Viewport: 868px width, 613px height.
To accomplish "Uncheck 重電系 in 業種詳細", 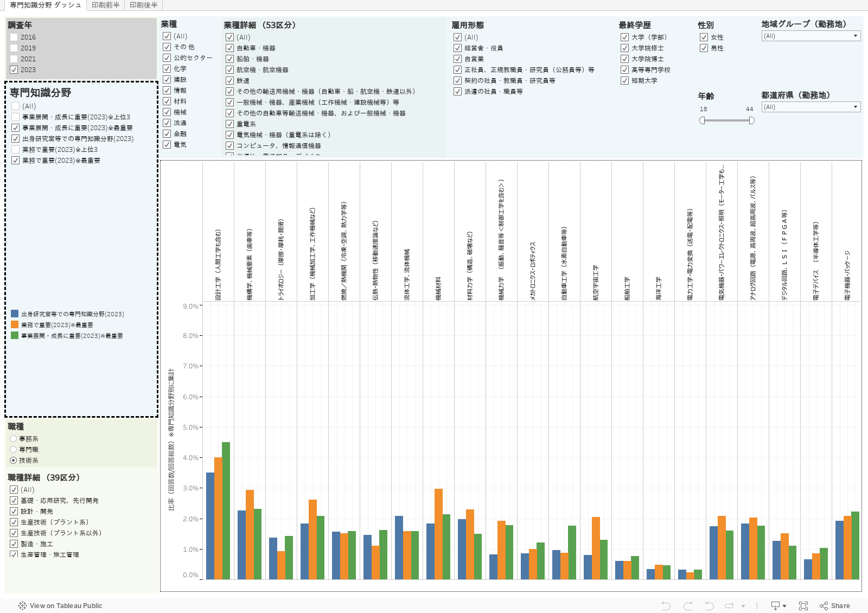I will pyautogui.click(x=230, y=124).
